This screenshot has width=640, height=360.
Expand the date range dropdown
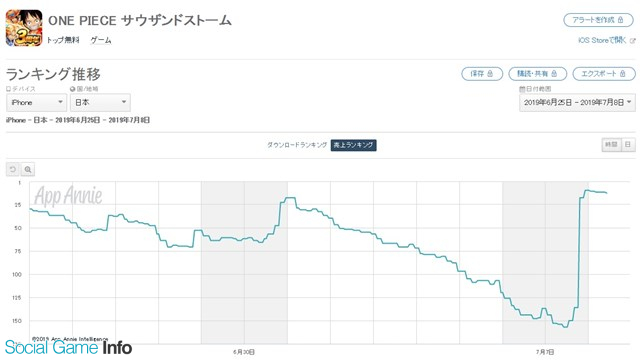(x=577, y=102)
